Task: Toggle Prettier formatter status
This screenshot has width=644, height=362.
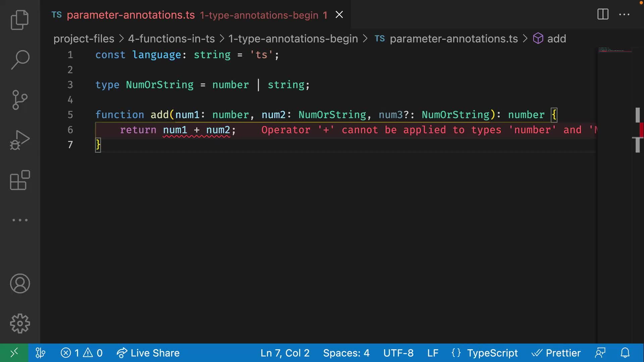Action: click(556, 353)
